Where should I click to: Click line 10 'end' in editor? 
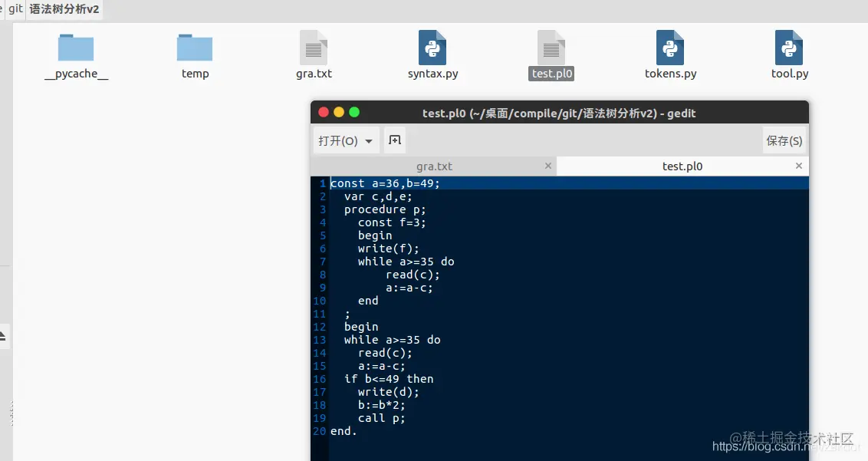coord(368,301)
